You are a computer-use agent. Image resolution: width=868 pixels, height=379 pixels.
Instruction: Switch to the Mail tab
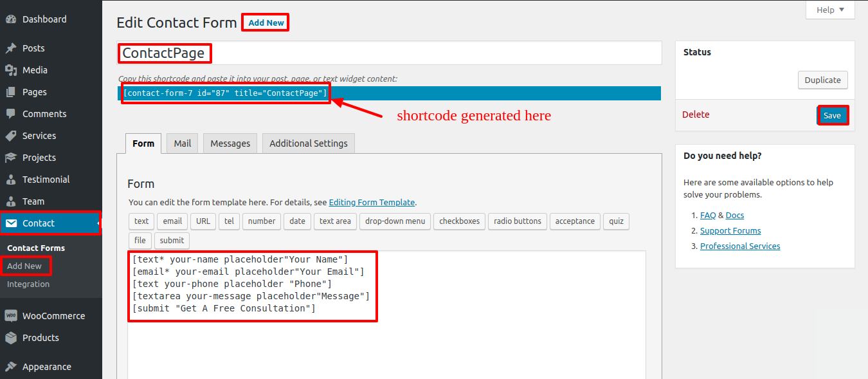[182, 143]
